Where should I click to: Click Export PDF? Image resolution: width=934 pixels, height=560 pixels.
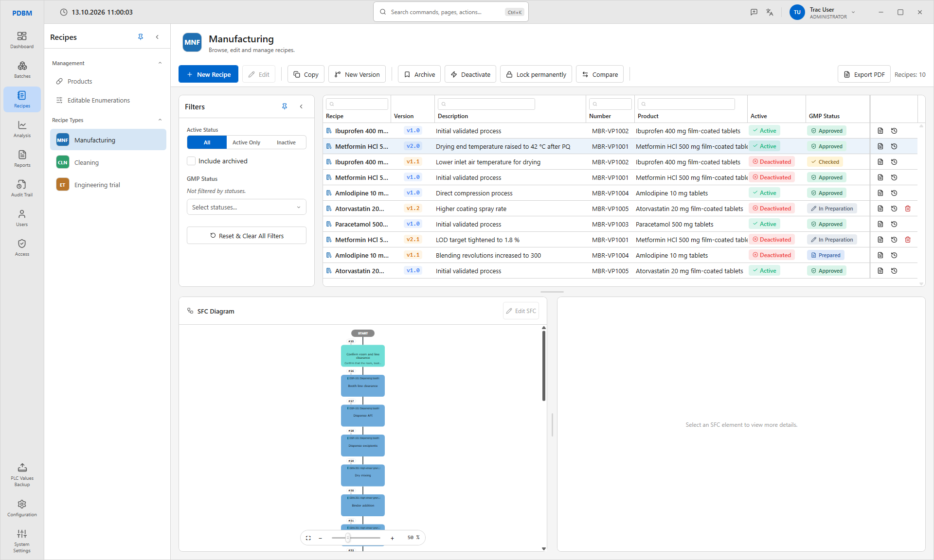pyautogui.click(x=864, y=74)
